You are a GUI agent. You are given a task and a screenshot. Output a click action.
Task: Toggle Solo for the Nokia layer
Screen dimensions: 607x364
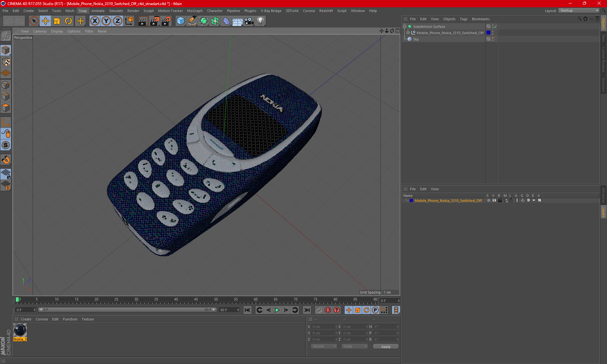pos(489,200)
